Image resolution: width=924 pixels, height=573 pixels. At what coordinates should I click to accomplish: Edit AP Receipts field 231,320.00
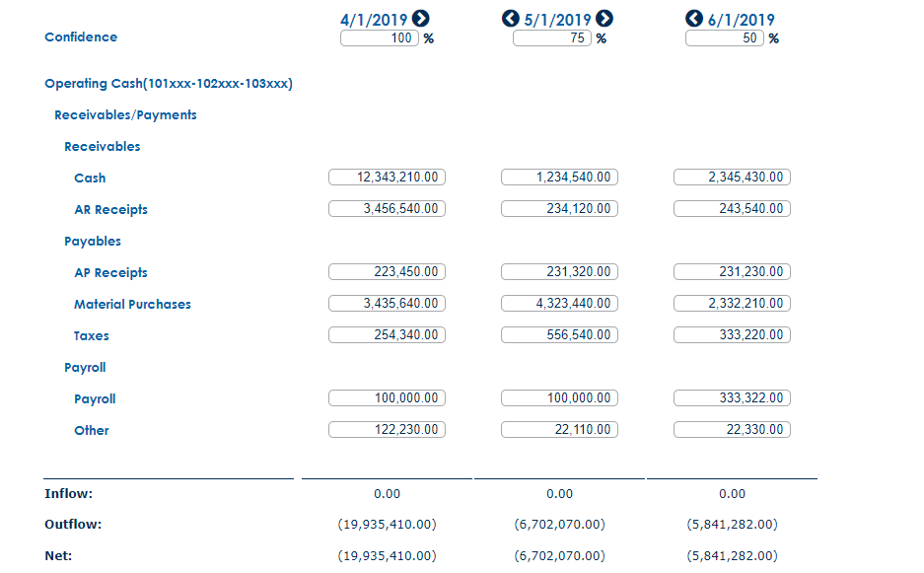click(x=560, y=272)
